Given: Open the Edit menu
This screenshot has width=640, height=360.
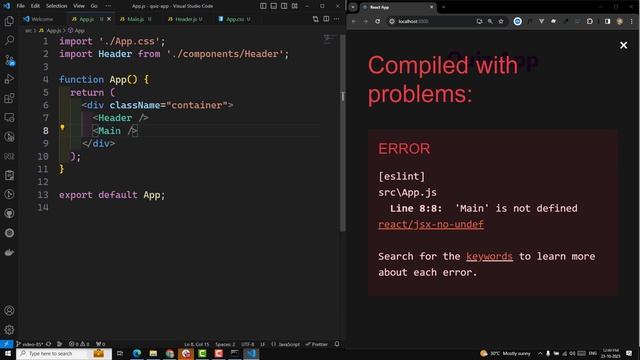Looking at the screenshot, I should tap(35, 6).
